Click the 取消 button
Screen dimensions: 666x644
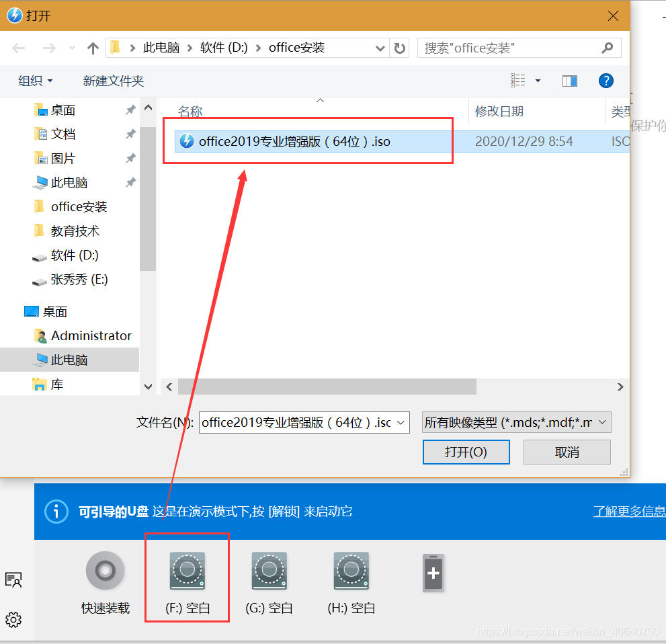pyautogui.click(x=567, y=452)
